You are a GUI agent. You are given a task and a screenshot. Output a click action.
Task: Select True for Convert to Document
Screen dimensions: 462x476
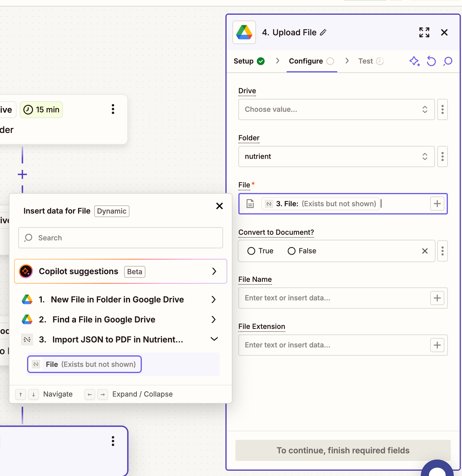[x=251, y=251]
